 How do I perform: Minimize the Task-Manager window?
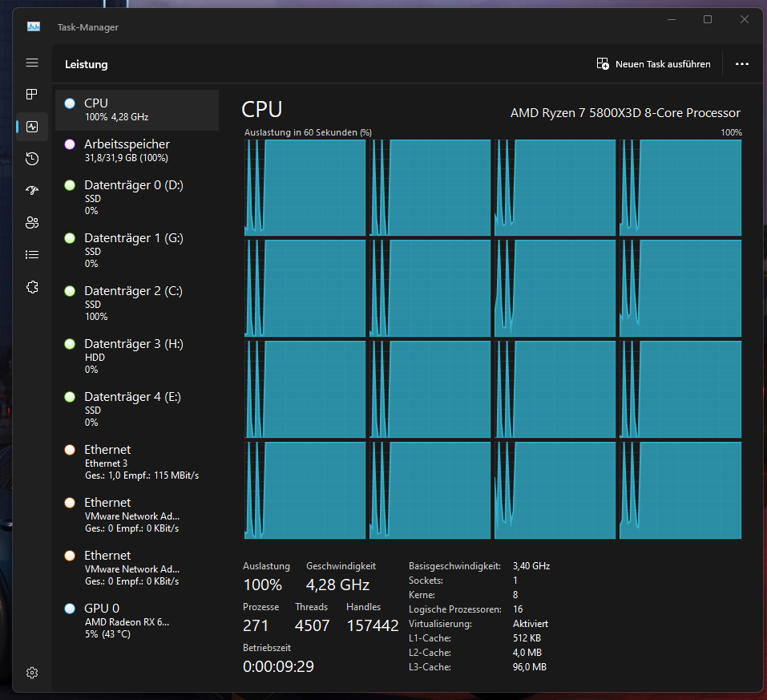(672, 19)
